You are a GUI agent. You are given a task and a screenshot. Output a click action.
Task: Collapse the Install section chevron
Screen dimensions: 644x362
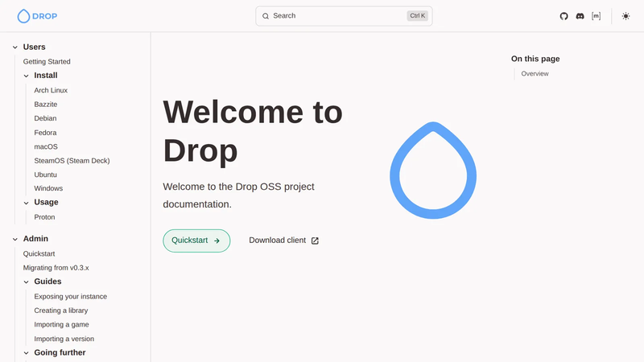pos(27,76)
